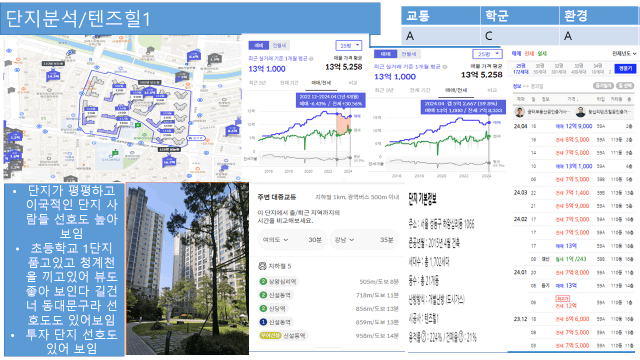Click the 전세 filter link in transaction list
Image resolution: width=640 pixels, height=360 pixels.
pyautogui.click(x=529, y=53)
